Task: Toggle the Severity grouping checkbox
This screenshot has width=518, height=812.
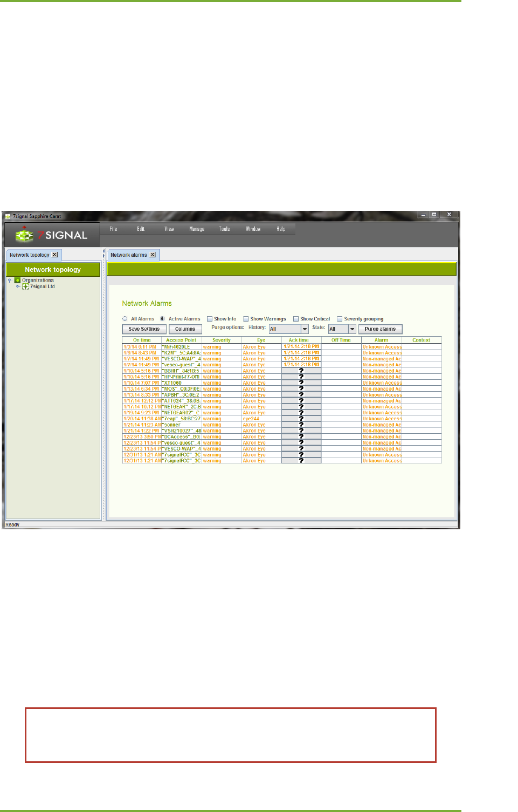Action: click(340, 319)
